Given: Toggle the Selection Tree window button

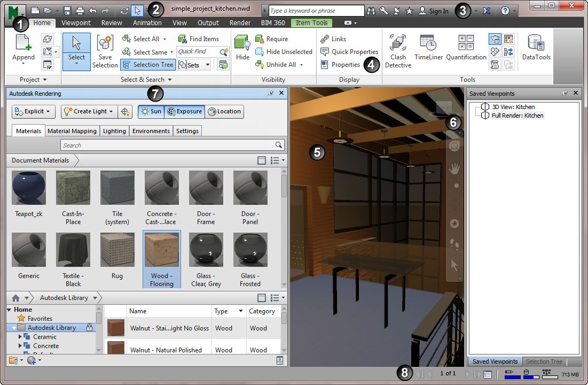Looking at the screenshot, I should [147, 65].
